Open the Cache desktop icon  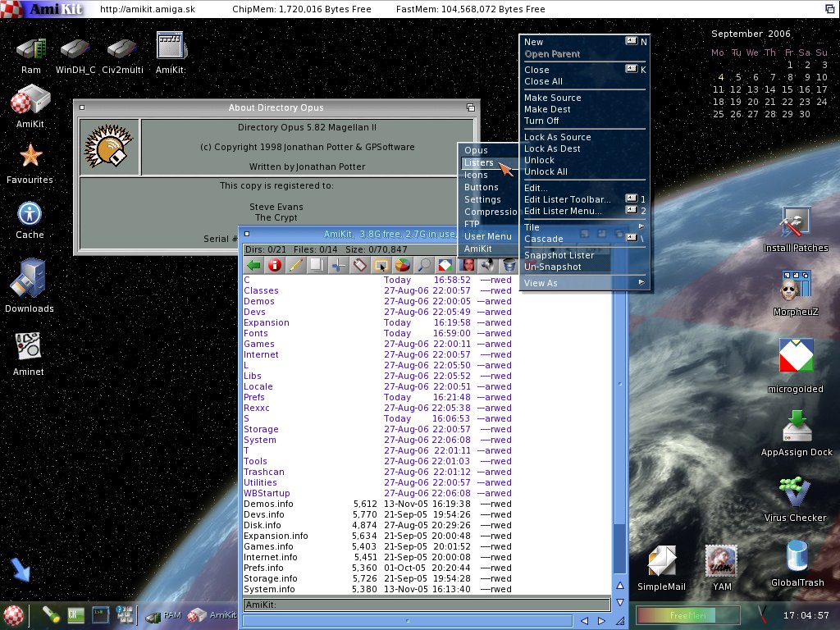point(30,220)
